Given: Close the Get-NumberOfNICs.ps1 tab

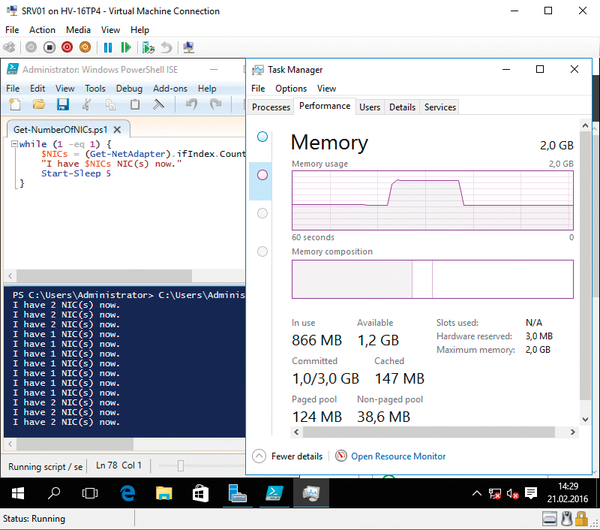Looking at the screenshot, I should (117, 130).
